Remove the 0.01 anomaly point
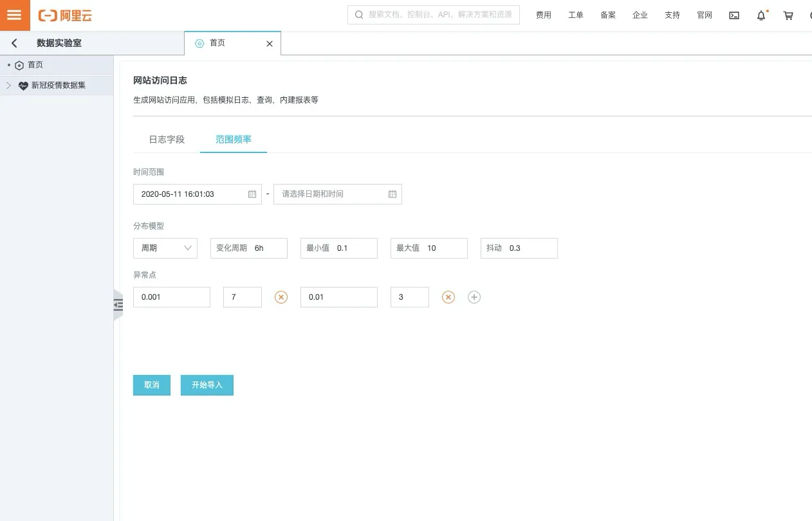Viewport: 812px width, 521px height. click(x=448, y=297)
